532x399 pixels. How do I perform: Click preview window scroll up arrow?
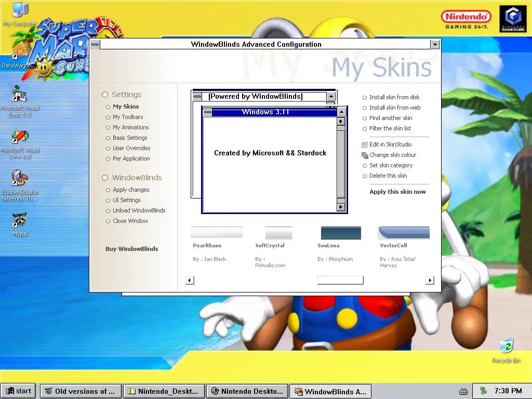point(341,122)
